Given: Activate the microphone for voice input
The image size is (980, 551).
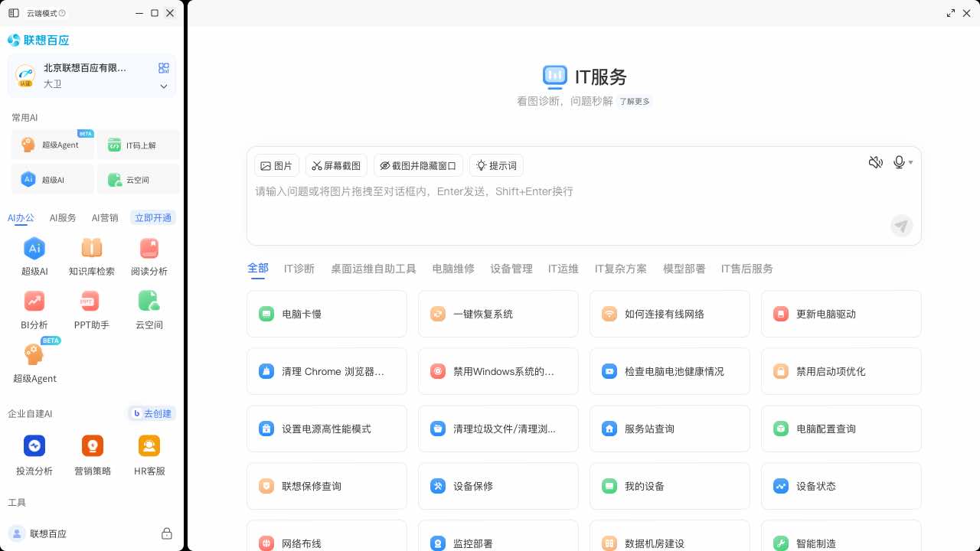Looking at the screenshot, I should click(x=897, y=161).
